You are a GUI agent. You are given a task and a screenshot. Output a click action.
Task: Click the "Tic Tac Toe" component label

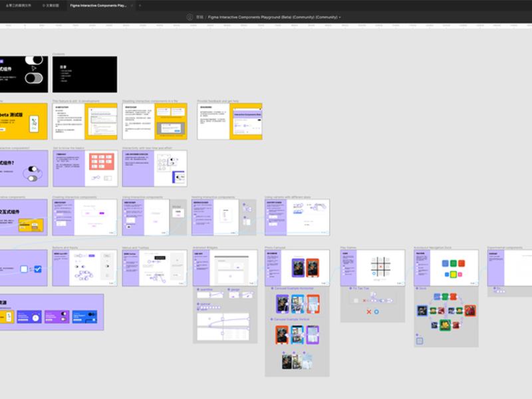[360, 289]
